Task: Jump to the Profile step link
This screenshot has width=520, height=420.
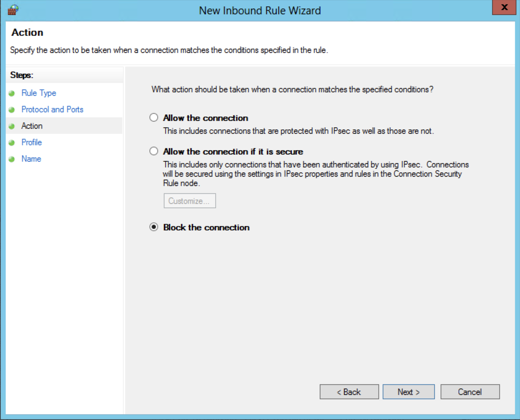Action: (31, 142)
